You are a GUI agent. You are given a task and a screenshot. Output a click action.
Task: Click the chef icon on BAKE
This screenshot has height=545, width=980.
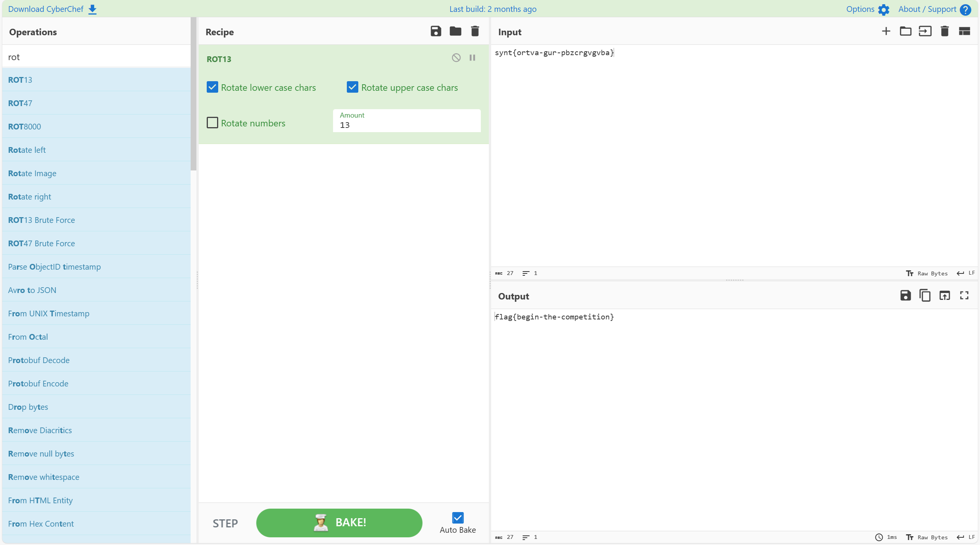[x=321, y=523]
